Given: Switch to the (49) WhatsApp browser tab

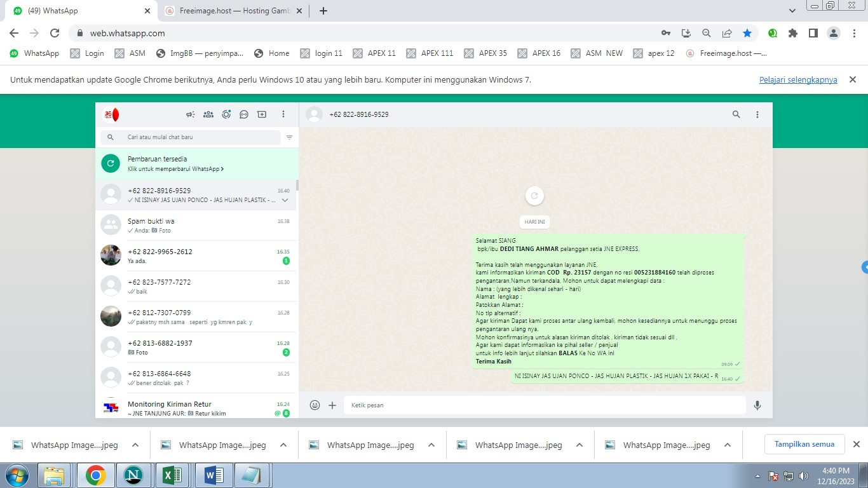Looking at the screenshot, I should pyautogui.click(x=82, y=11).
